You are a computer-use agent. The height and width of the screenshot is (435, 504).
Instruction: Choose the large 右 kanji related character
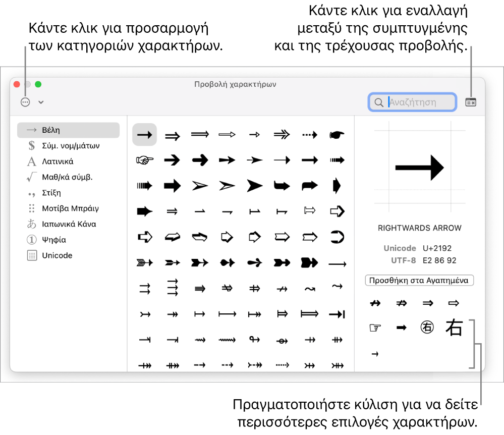[454, 328]
